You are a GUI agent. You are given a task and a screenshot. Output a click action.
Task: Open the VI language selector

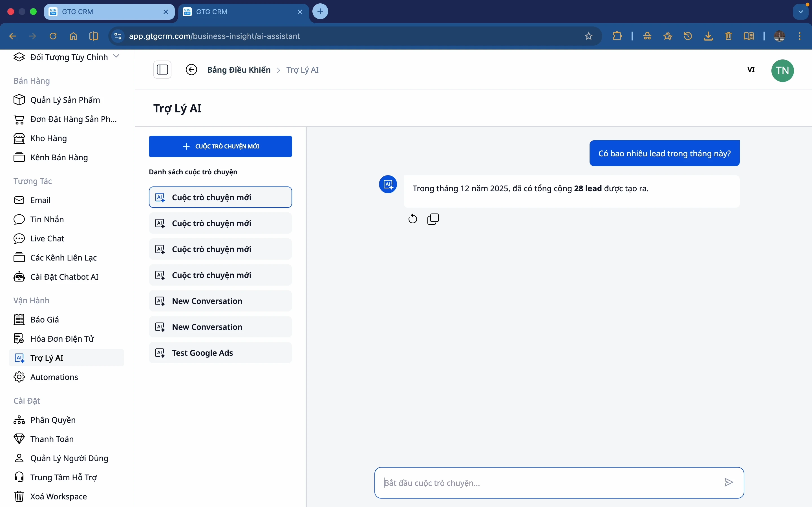[751, 70]
